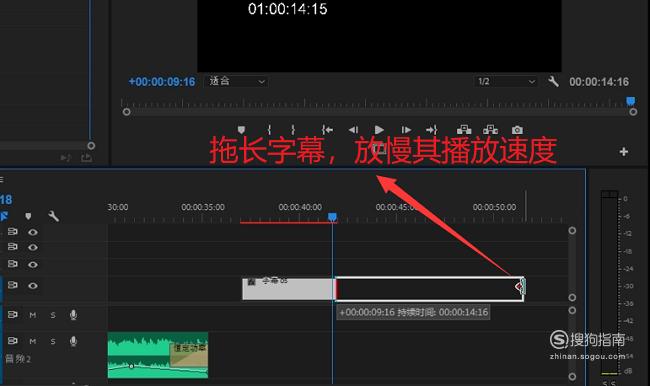
Task: Click the 00:00:40:00 ruler mark
Action: pos(300,207)
